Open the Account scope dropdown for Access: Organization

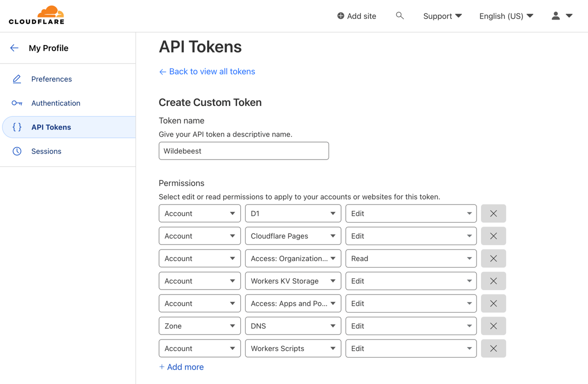(200, 258)
